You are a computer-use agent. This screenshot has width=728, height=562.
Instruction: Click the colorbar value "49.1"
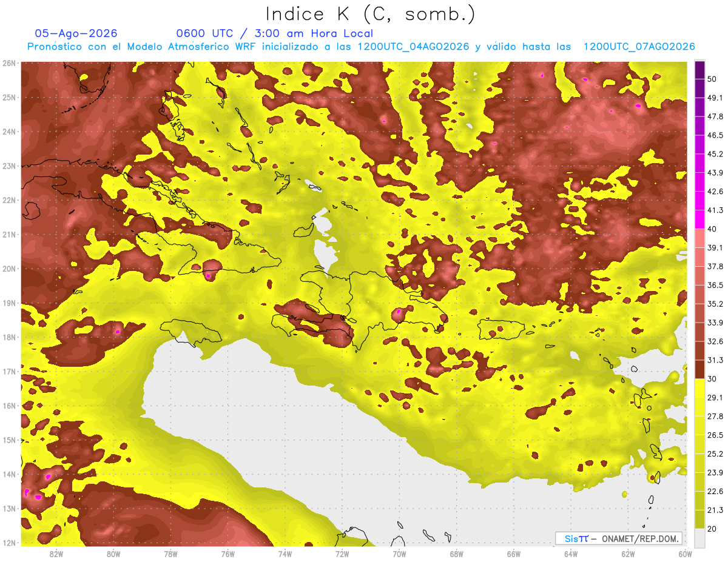(x=715, y=98)
